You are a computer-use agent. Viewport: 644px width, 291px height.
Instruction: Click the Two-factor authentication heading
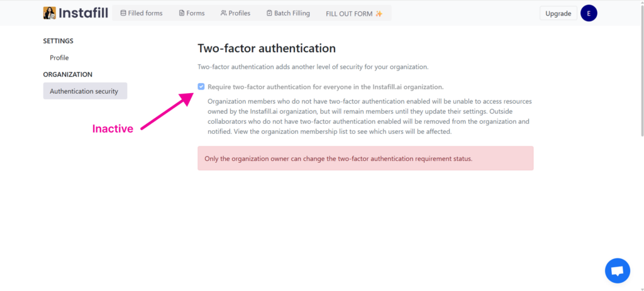[x=266, y=48]
